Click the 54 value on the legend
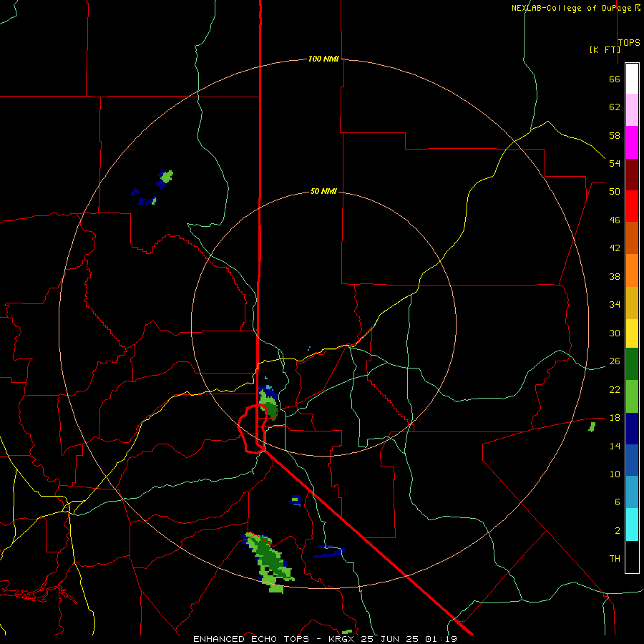644x644 pixels. pos(615,163)
